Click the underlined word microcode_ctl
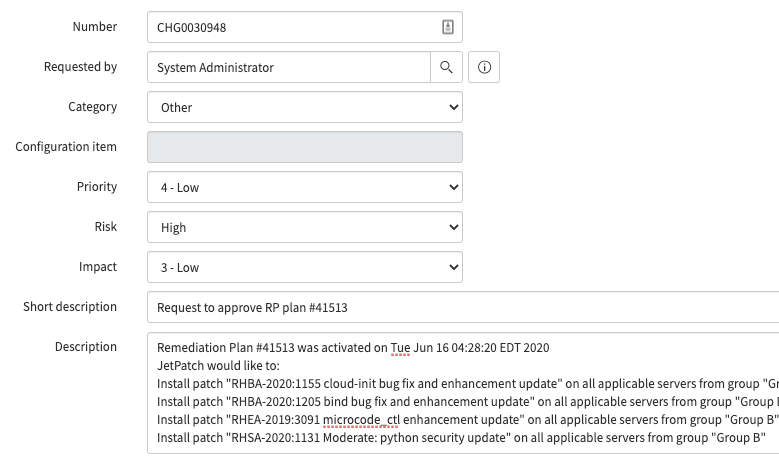Image resolution: width=779 pixels, height=463 pixels. 361,420
